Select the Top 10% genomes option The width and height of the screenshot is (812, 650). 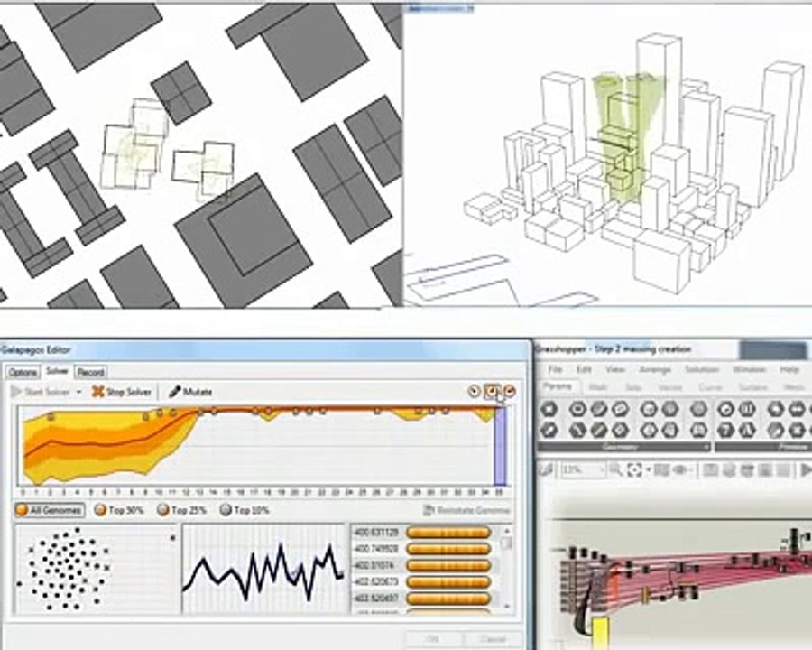245,510
